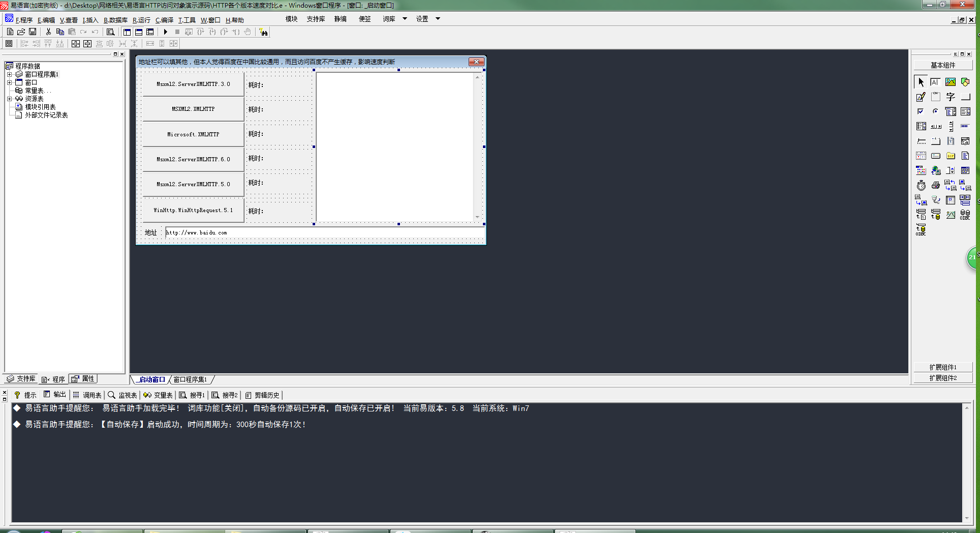Pick the drawing board (pencil) component
980x533 pixels.
click(x=921, y=97)
